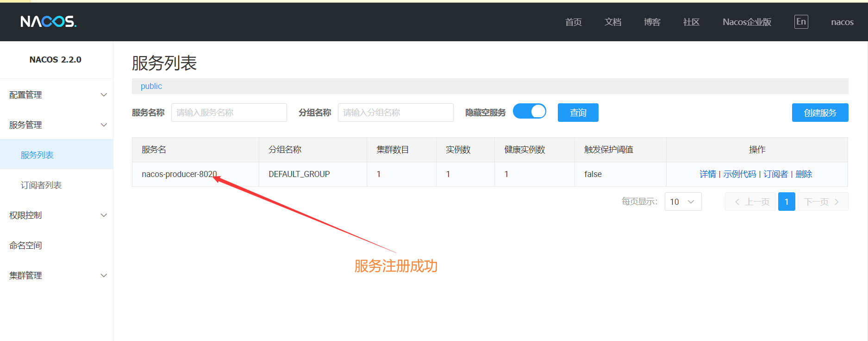Open Nacos企业版 in the top navigation
Viewport: 868px width, 341px height.
point(747,22)
